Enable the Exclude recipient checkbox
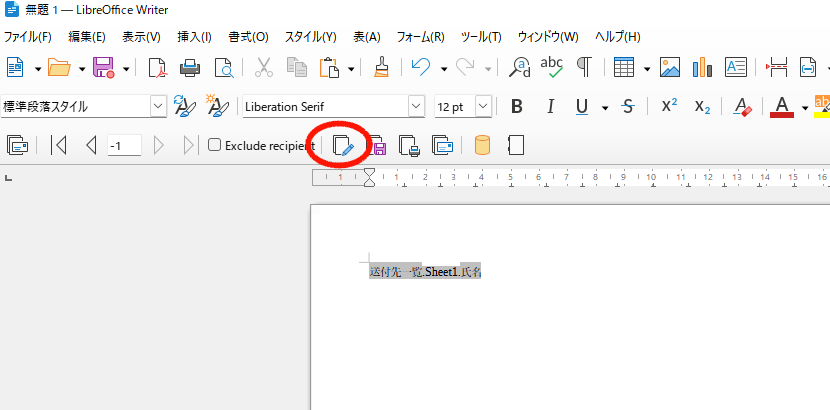Screen dimensions: 830x410 click(x=215, y=146)
